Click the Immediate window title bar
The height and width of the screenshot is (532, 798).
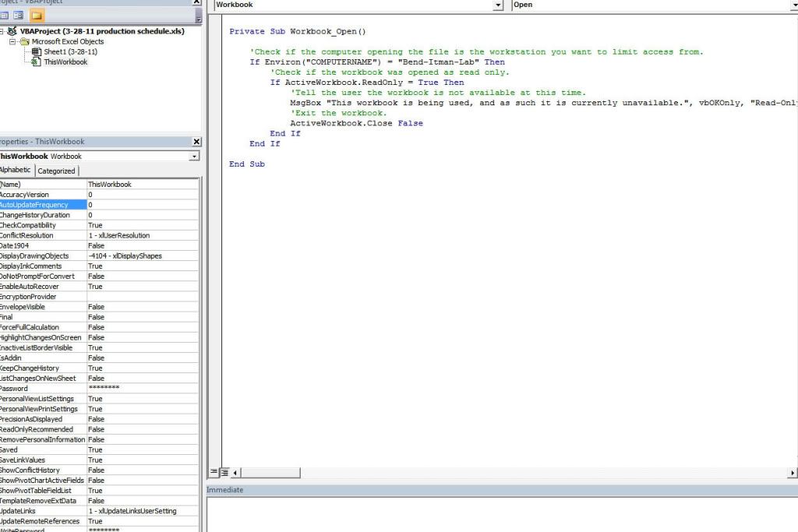[502, 490]
